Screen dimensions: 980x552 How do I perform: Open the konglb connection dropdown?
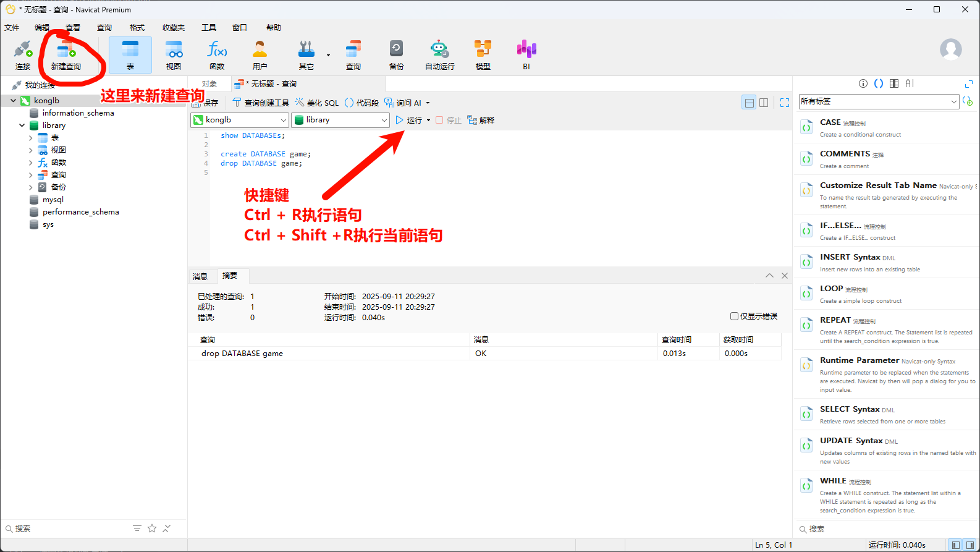point(240,120)
